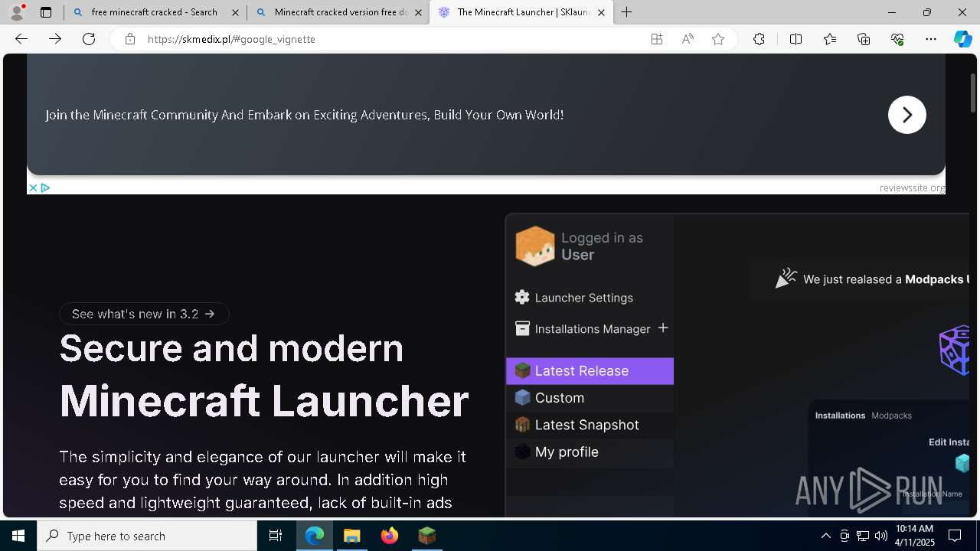Viewport: 980px width, 551px height.
Task: Open the Extensions puzzle icon
Action: point(759,39)
